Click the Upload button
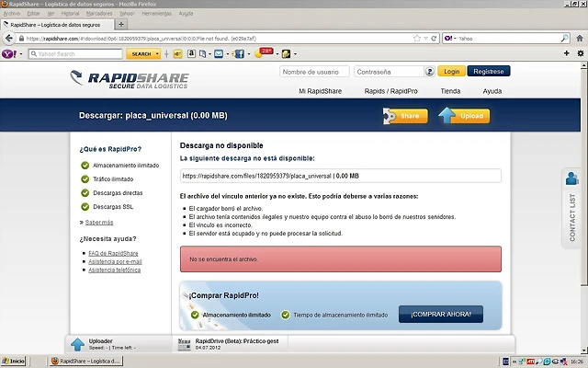 coord(464,116)
